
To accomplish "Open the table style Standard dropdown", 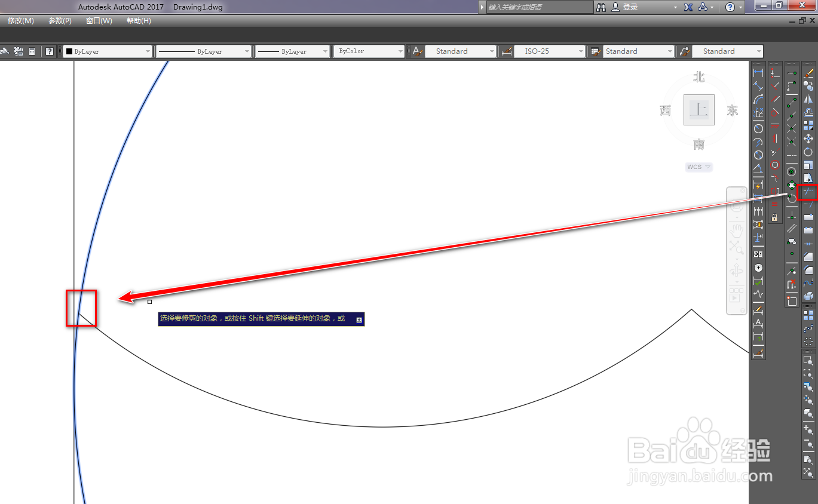I will (638, 51).
